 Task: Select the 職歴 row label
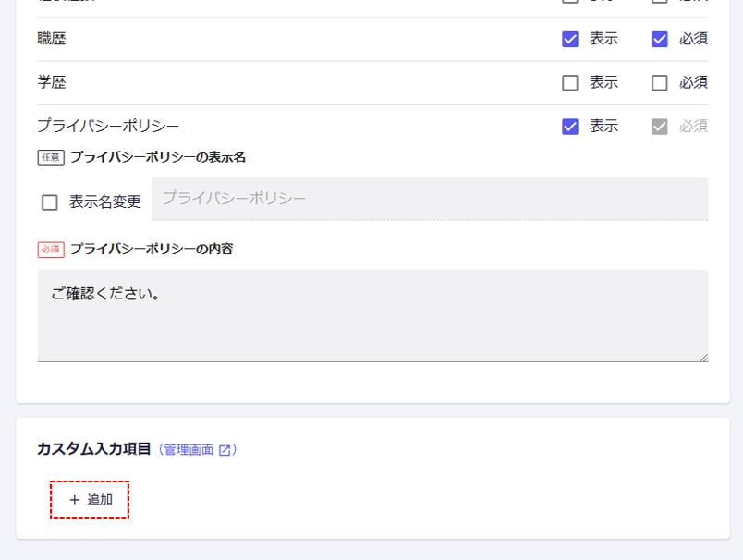52,39
